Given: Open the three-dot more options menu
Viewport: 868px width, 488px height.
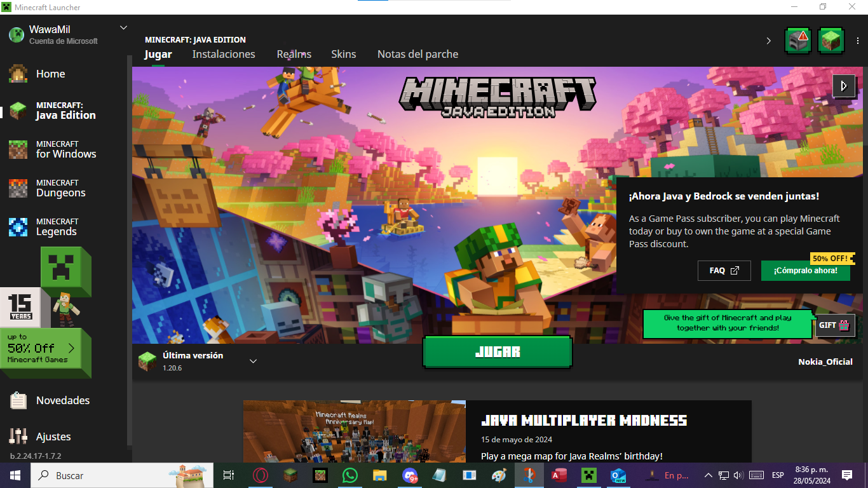Looking at the screenshot, I should [x=857, y=41].
